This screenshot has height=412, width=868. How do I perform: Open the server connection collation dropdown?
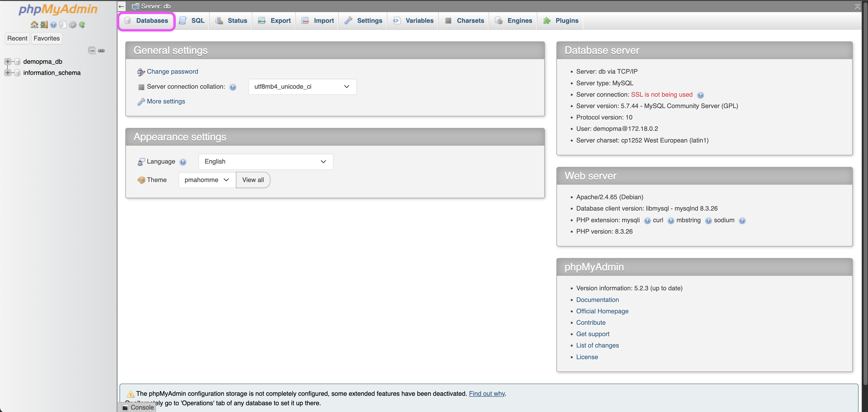(302, 87)
